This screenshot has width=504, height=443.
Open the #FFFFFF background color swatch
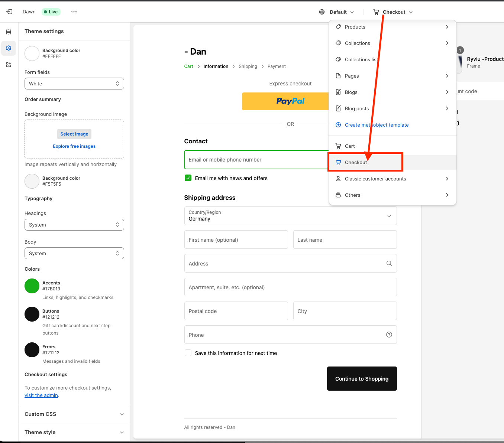(x=32, y=53)
